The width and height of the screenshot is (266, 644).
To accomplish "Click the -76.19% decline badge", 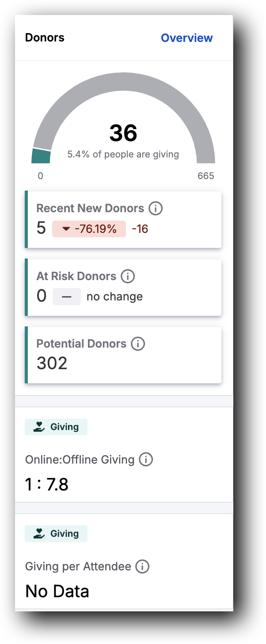I will 88,228.
